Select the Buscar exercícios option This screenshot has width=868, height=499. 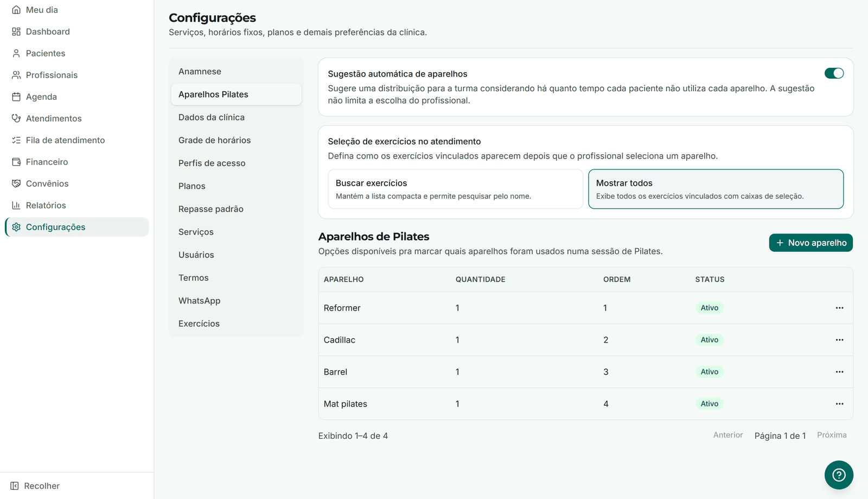tap(455, 189)
